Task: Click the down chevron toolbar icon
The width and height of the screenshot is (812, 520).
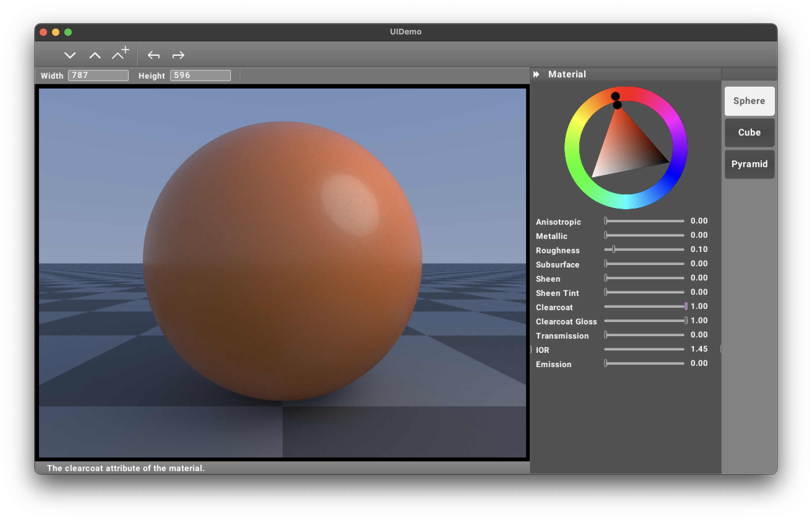Action: point(70,55)
